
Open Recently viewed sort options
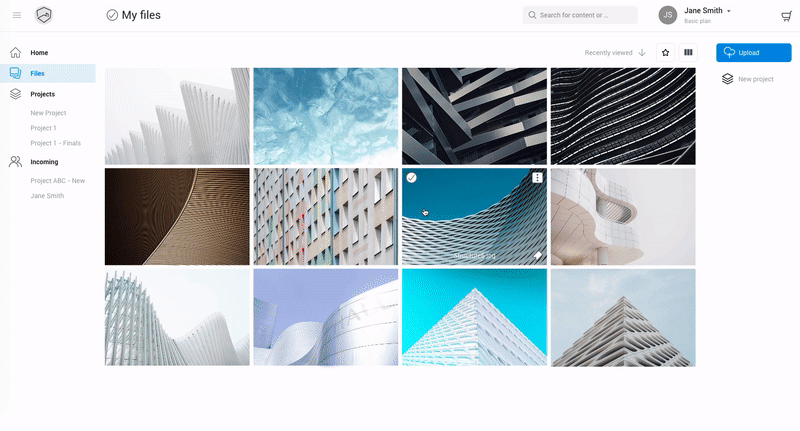point(608,53)
